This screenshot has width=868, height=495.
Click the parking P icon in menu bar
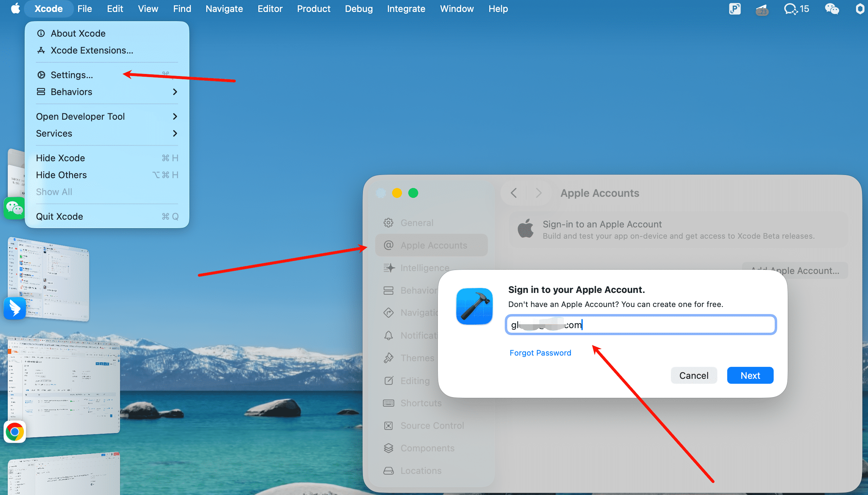click(735, 9)
